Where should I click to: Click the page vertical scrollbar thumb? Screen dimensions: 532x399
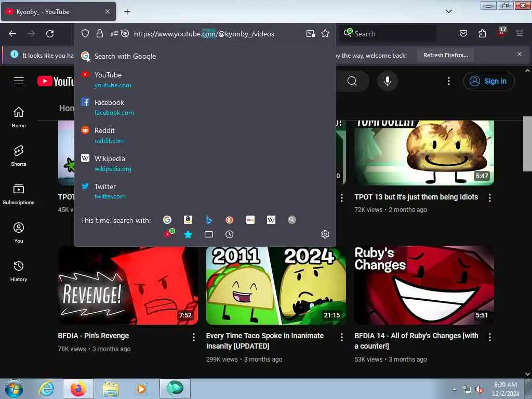(528, 144)
